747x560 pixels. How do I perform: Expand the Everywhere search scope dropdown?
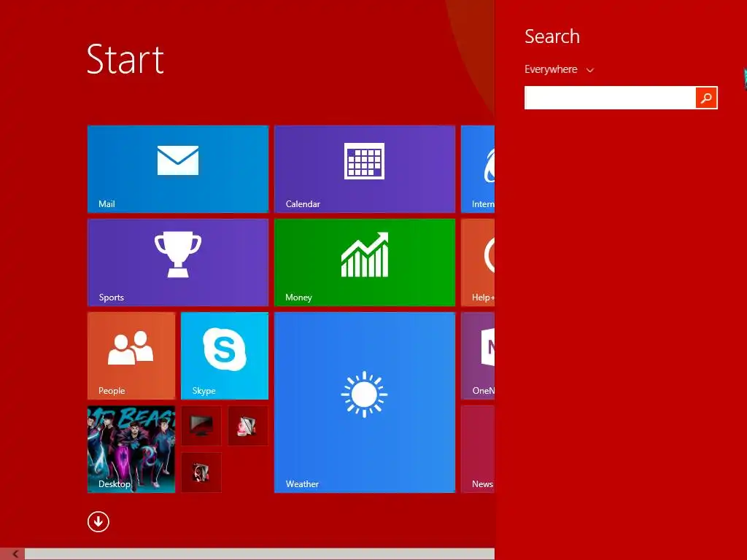click(559, 69)
